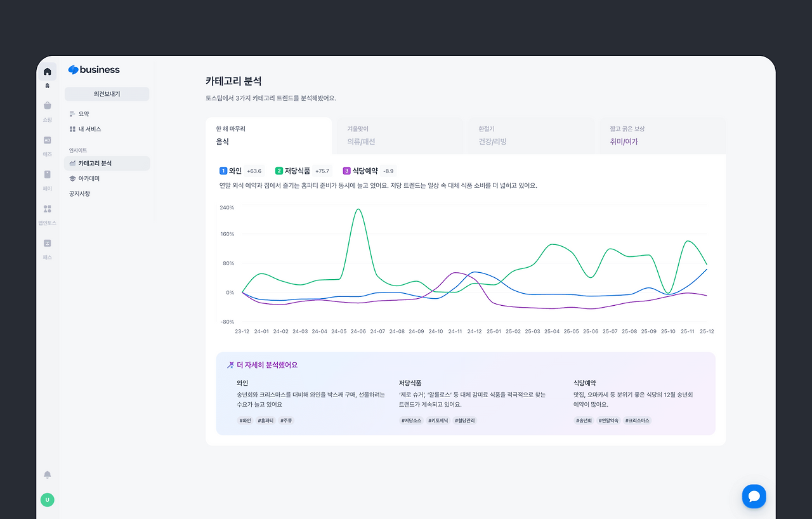Open the chat support bubble button
This screenshot has height=519, width=812.
pos(754,496)
